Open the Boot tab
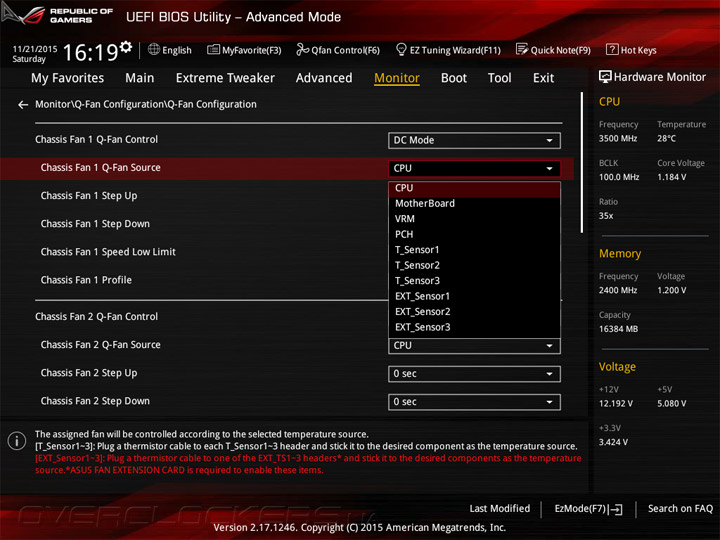Screen dimensions: 720x540 point(454,78)
